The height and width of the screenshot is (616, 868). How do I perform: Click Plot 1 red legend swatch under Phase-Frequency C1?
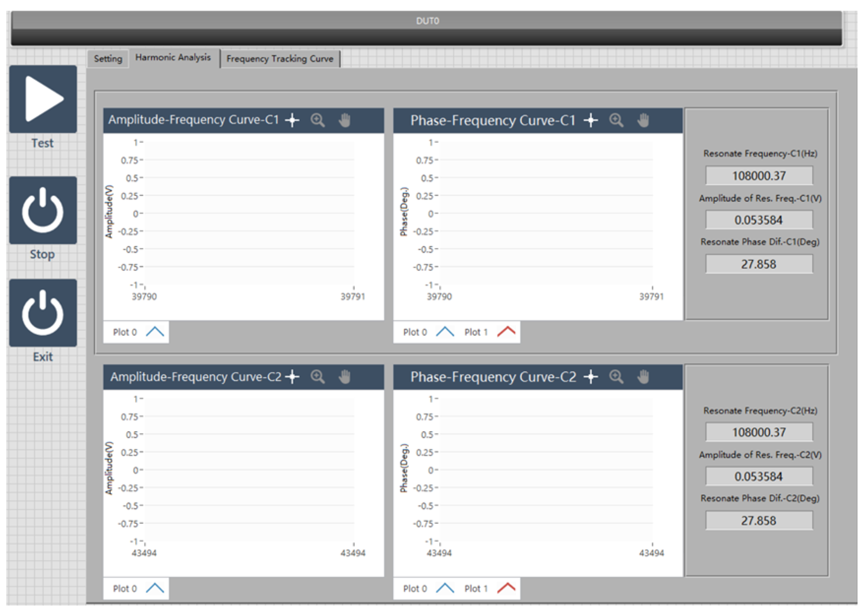[x=506, y=332]
